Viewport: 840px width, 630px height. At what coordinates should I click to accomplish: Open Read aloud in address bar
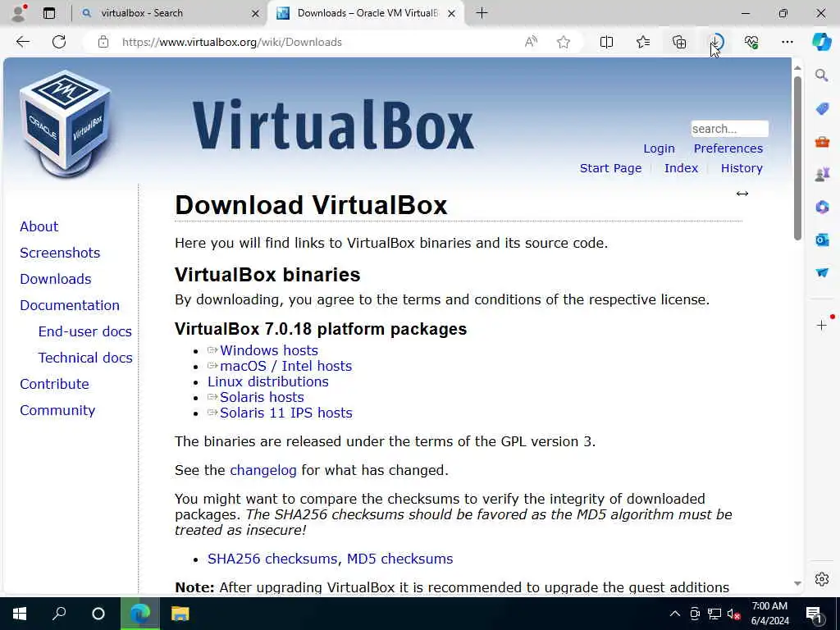pos(531,42)
